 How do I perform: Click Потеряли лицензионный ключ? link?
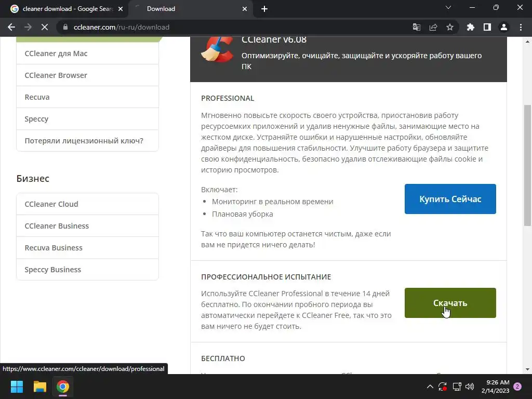point(87,140)
